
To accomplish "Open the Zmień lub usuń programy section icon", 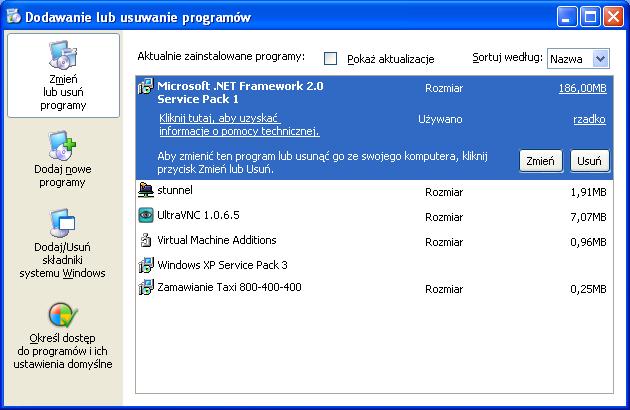I will tap(63, 55).
